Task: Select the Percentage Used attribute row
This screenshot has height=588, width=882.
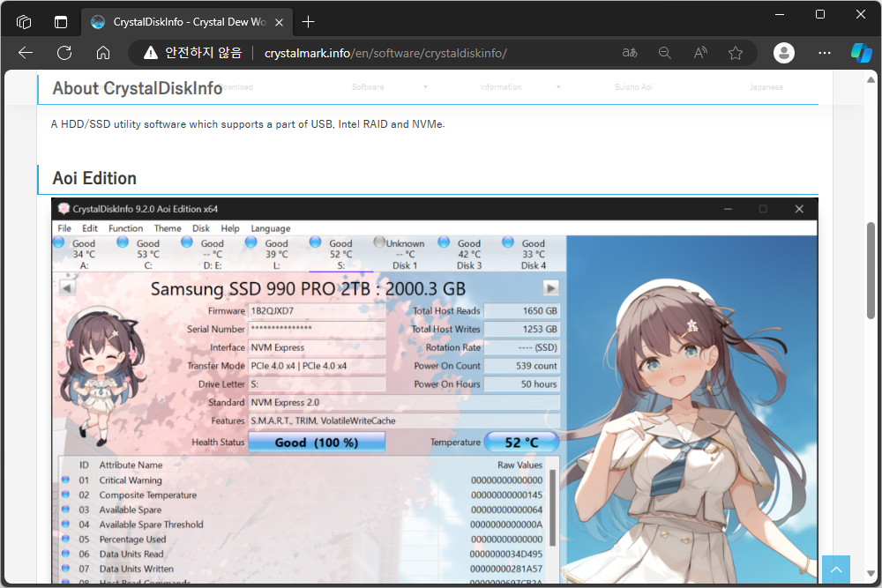Action: (x=303, y=540)
